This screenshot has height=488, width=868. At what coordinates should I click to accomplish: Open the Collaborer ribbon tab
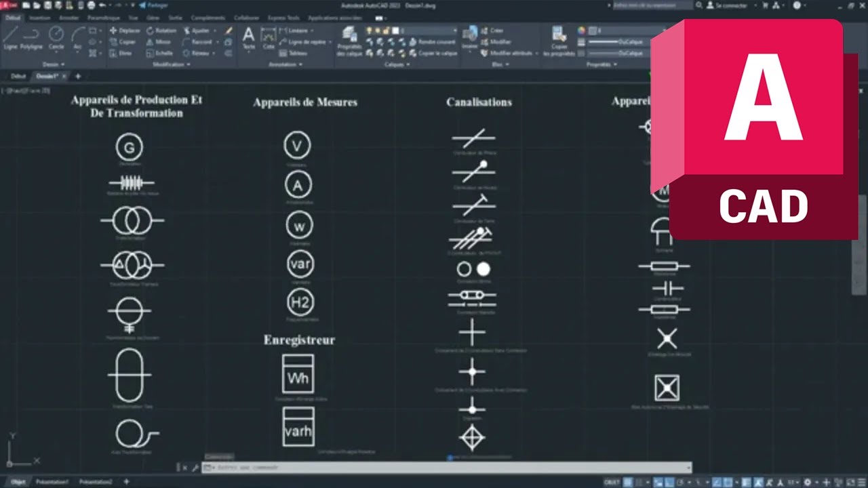point(245,18)
